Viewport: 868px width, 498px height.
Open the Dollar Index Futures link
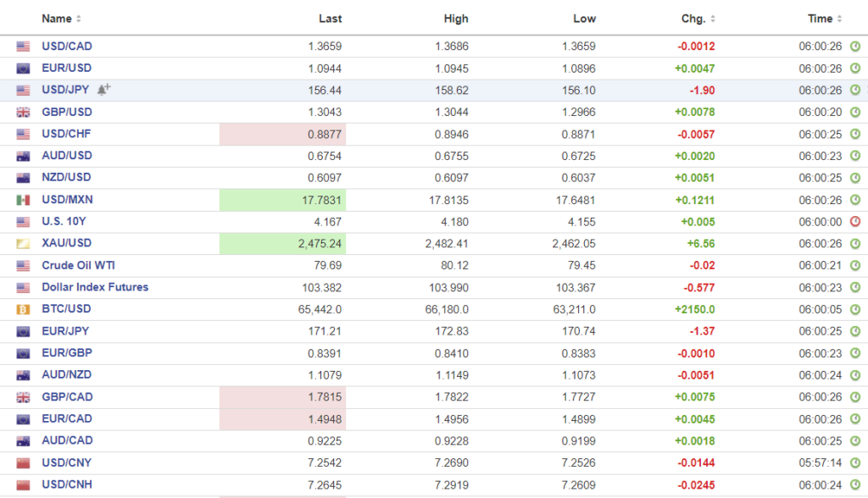pos(95,288)
